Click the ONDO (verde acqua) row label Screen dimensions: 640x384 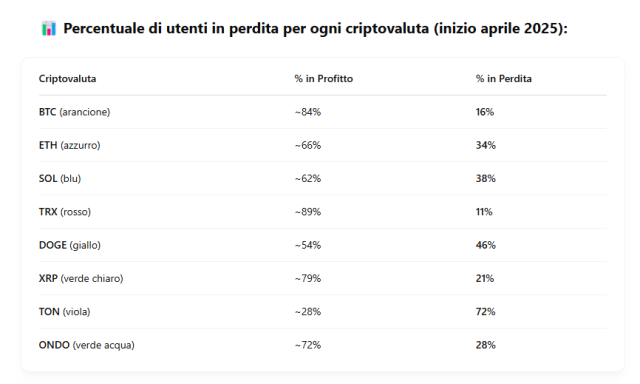87,345
